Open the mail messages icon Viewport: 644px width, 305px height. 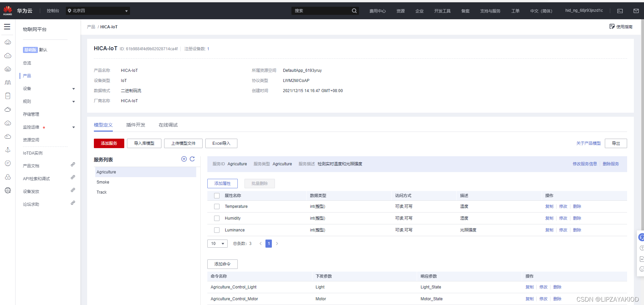[x=636, y=11]
